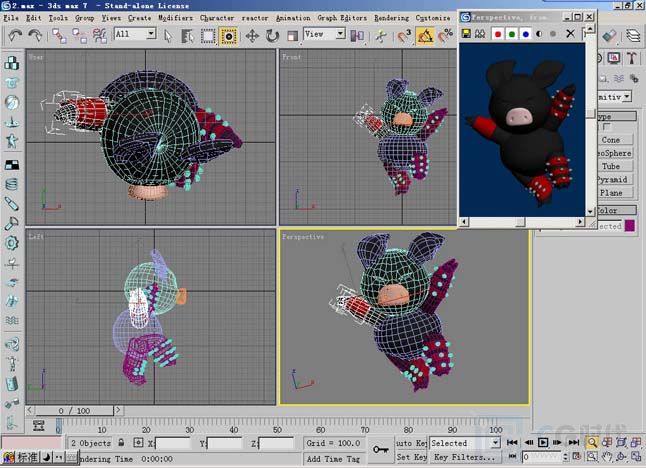
Task: Open the All selection filter dropdown
Action: (135, 33)
